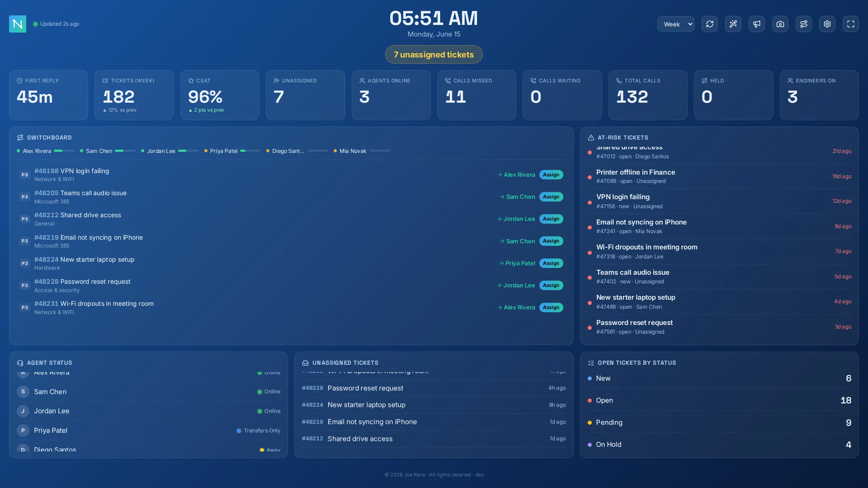Assign ticket #48198 to Alex Rivera
Viewport: 868px width, 488px height.
[551, 175]
